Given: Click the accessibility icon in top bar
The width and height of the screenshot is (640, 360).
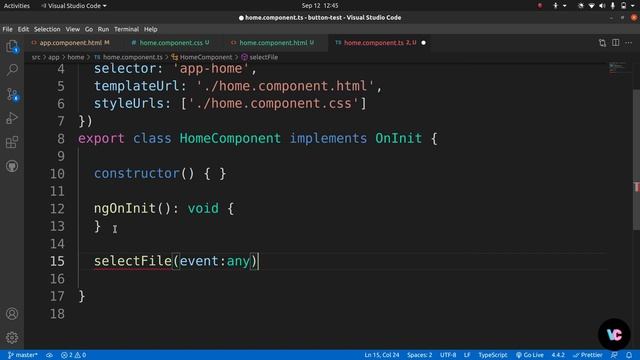Looking at the screenshot, I should click(555, 6).
